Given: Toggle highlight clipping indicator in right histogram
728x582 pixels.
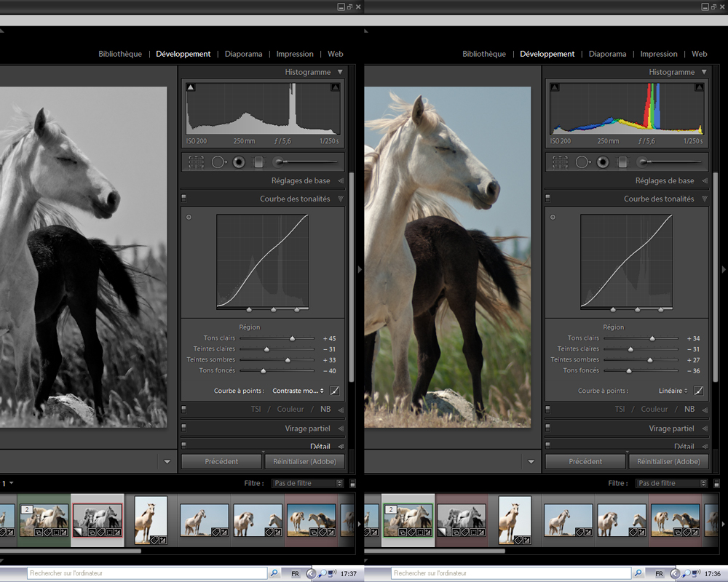Looking at the screenshot, I should [699, 87].
